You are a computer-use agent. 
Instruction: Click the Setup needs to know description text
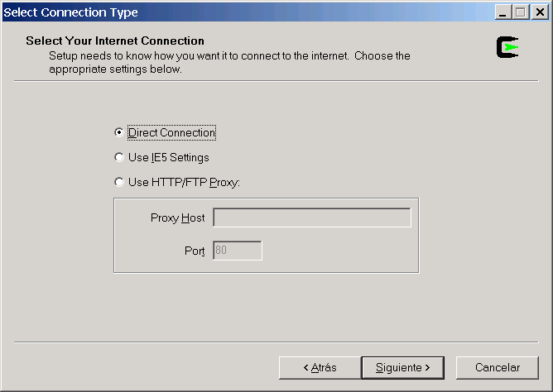click(229, 62)
